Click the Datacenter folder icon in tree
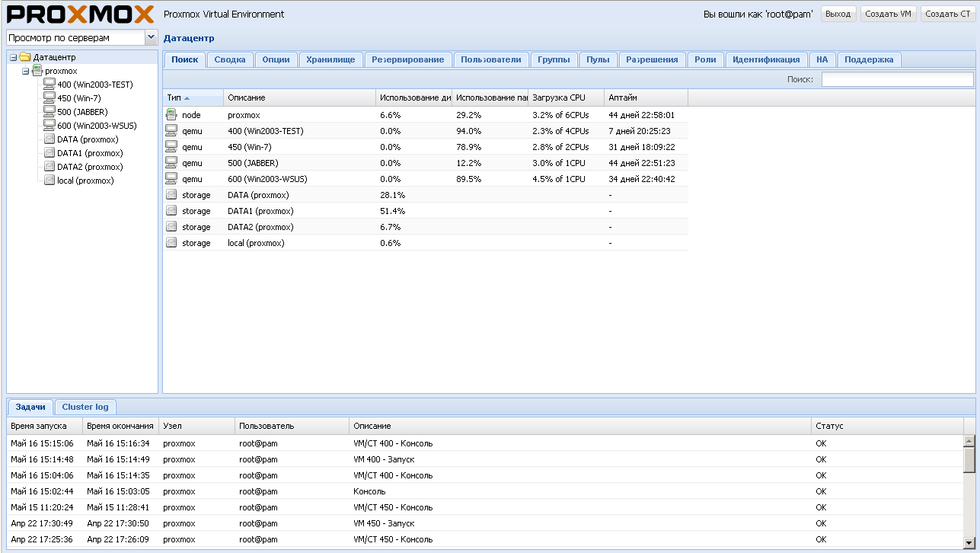This screenshot has height=553, width=980. point(25,57)
